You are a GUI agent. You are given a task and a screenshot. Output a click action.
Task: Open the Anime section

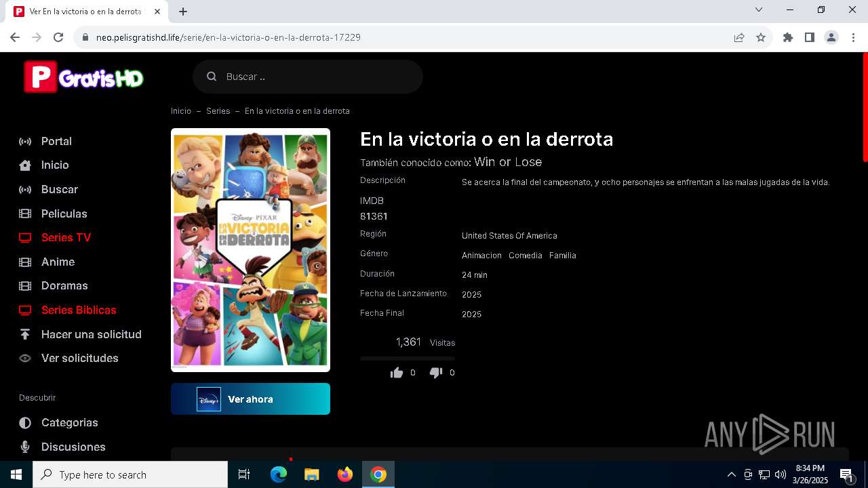point(58,262)
